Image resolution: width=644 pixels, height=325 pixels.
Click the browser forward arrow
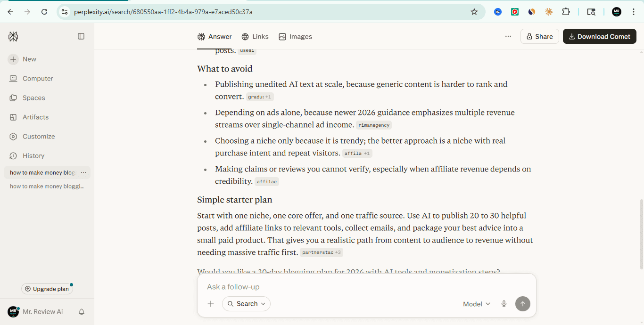[x=27, y=12]
